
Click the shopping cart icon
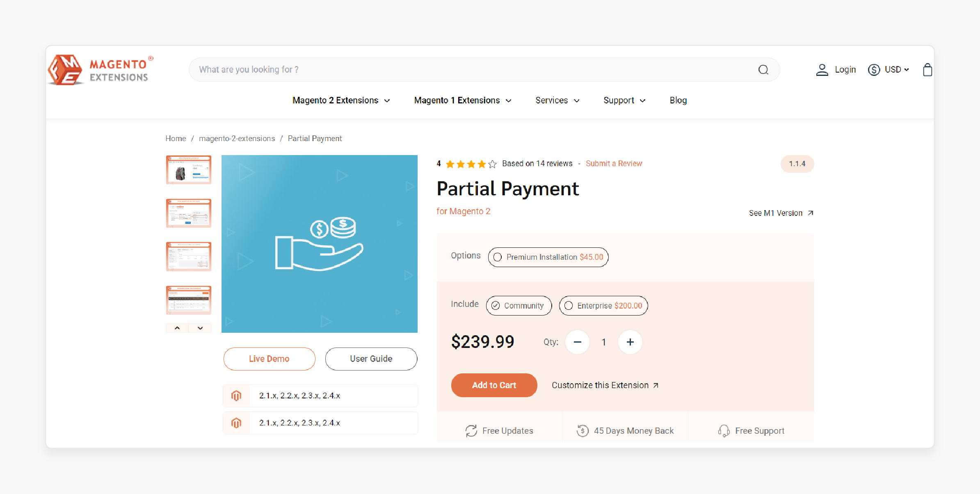926,69
